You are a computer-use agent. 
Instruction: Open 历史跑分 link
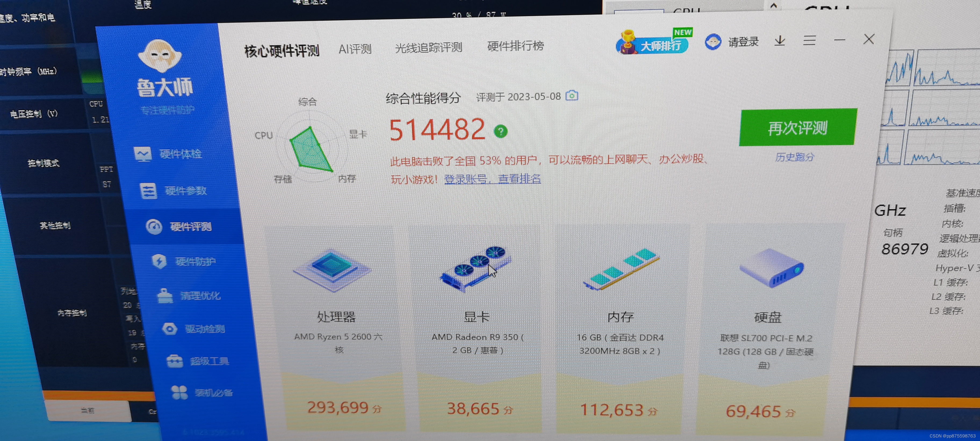(x=795, y=157)
